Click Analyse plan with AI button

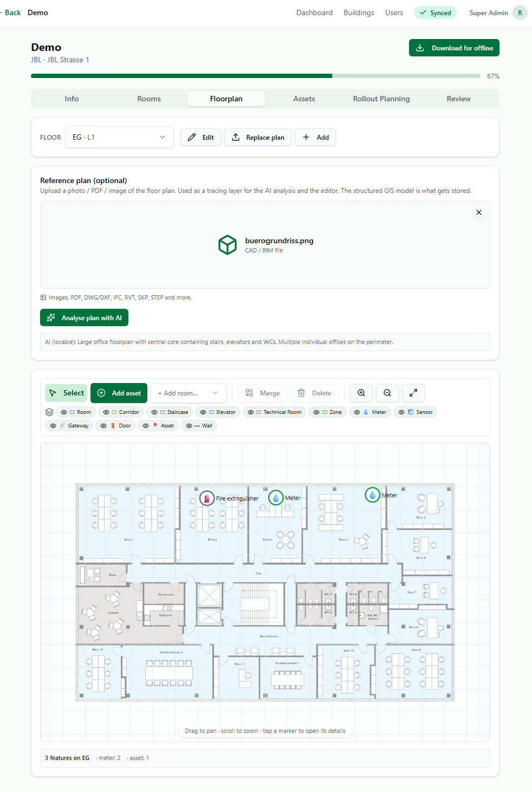pos(84,317)
